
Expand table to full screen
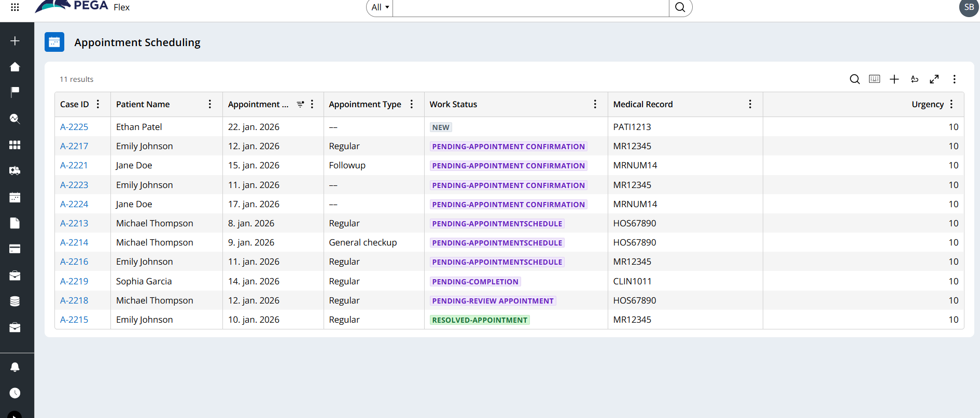934,79
